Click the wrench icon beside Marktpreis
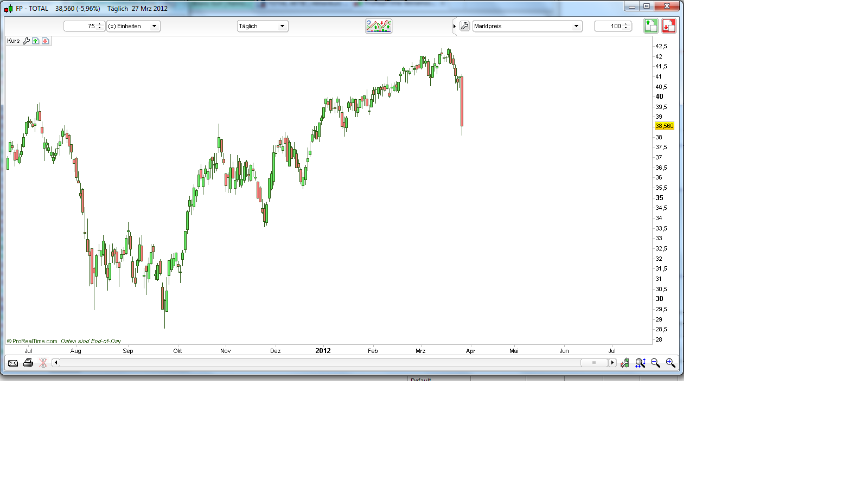This screenshot has width=868, height=488. (465, 26)
